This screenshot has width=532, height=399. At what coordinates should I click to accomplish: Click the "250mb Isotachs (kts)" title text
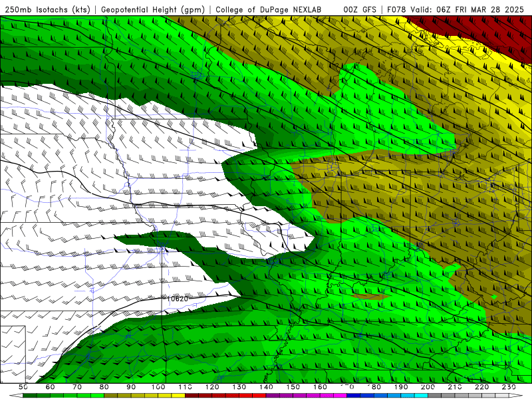47,9
